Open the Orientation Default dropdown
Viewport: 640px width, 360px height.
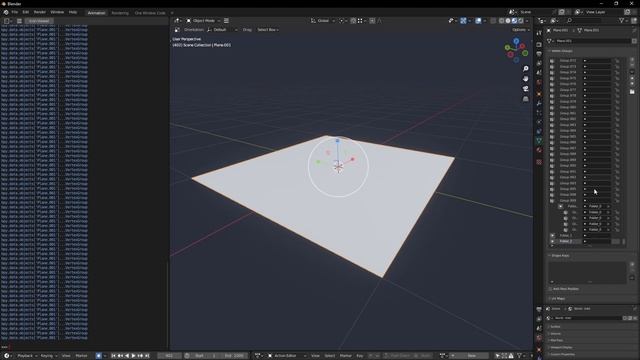(222, 30)
